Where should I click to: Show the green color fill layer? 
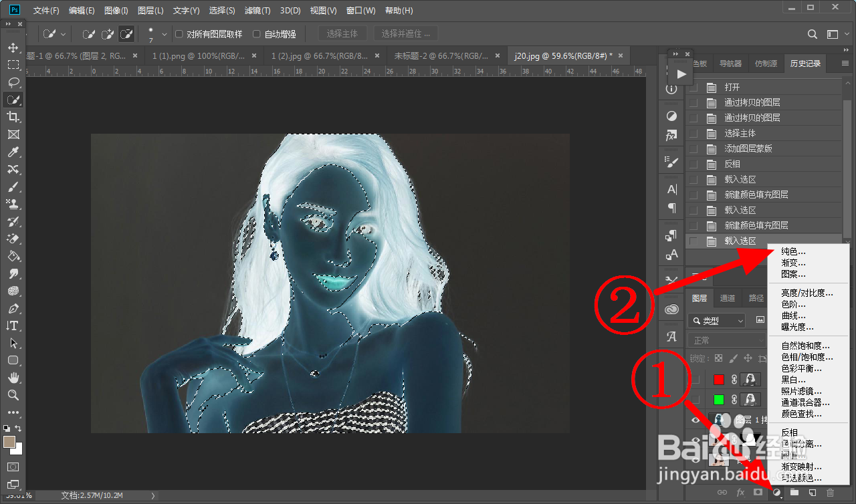[x=695, y=400]
